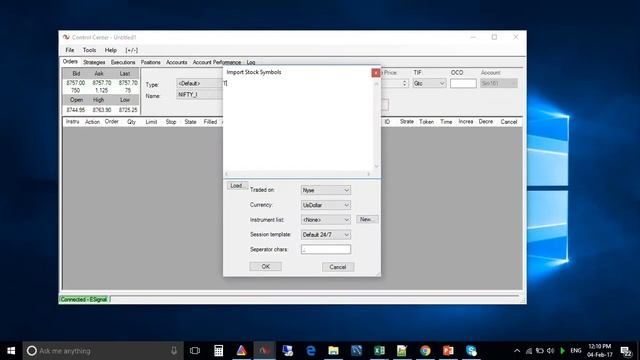This screenshot has width=640, height=360.
Task: Click the symbols area horizontal scrollbar
Action: pos(298,174)
